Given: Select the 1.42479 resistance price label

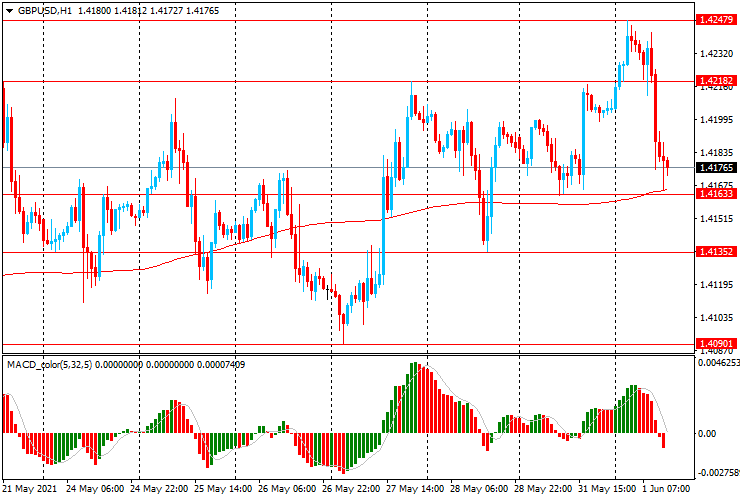Looking at the screenshot, I should 718,20.
